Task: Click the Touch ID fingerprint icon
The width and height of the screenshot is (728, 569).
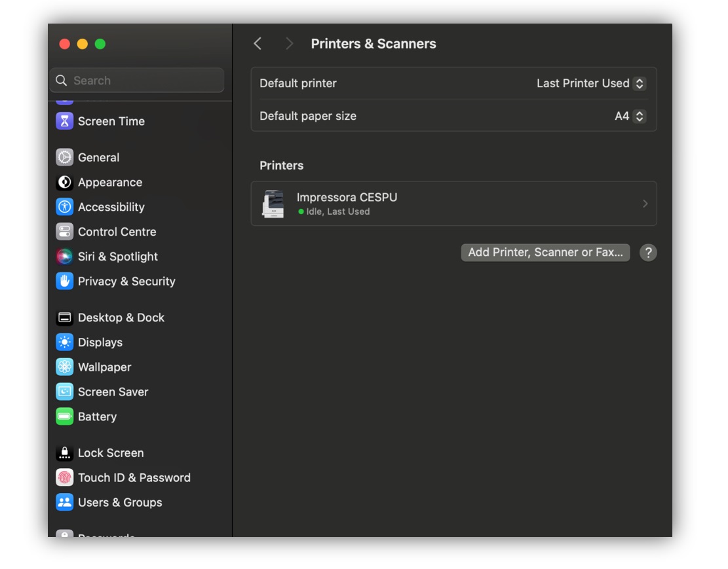Action: coord(64,477)
